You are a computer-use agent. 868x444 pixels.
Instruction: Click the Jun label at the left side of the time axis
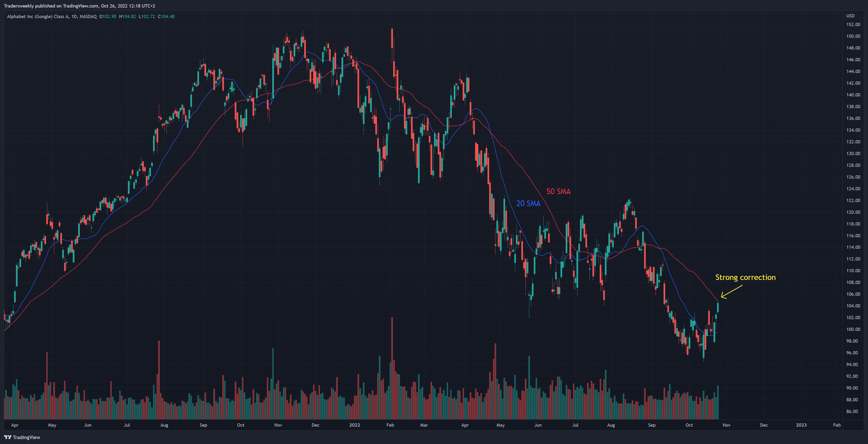tap(88, 425)
